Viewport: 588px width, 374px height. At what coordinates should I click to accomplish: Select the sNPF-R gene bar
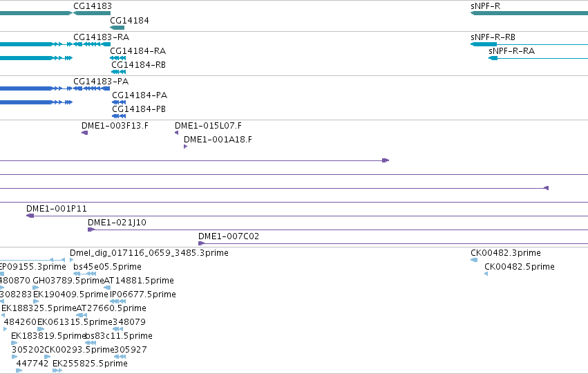pos(529,13)
